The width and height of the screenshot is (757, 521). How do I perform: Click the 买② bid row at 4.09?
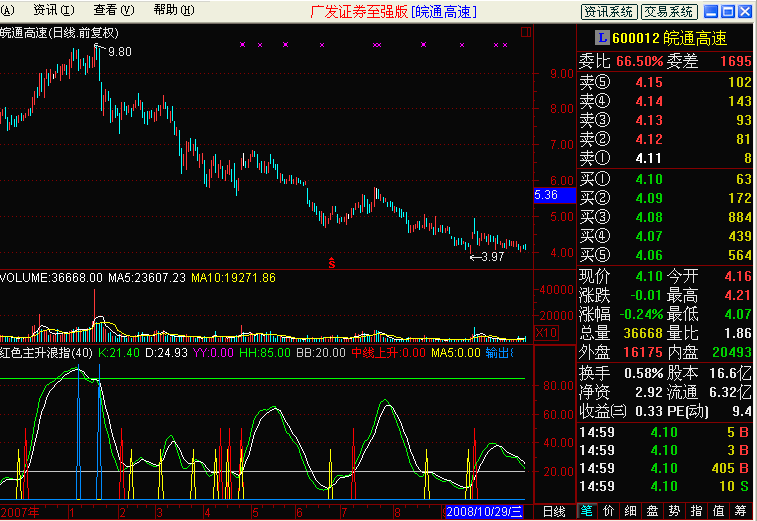[x=665, y=198]
